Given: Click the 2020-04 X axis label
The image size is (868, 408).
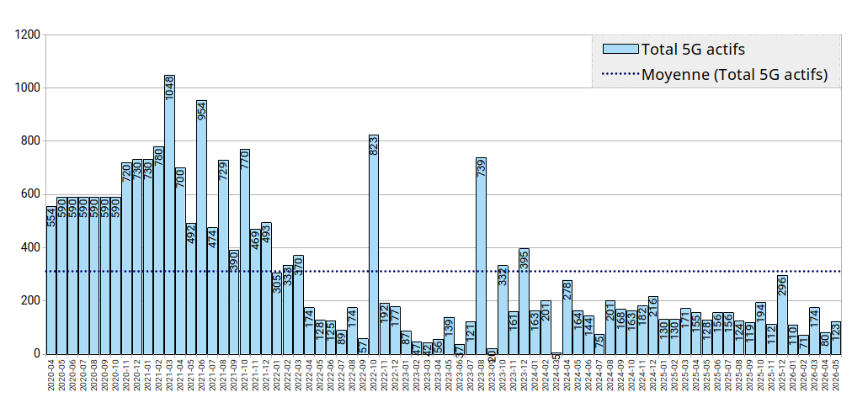Looking at the screenshot, I should point(51,375).
